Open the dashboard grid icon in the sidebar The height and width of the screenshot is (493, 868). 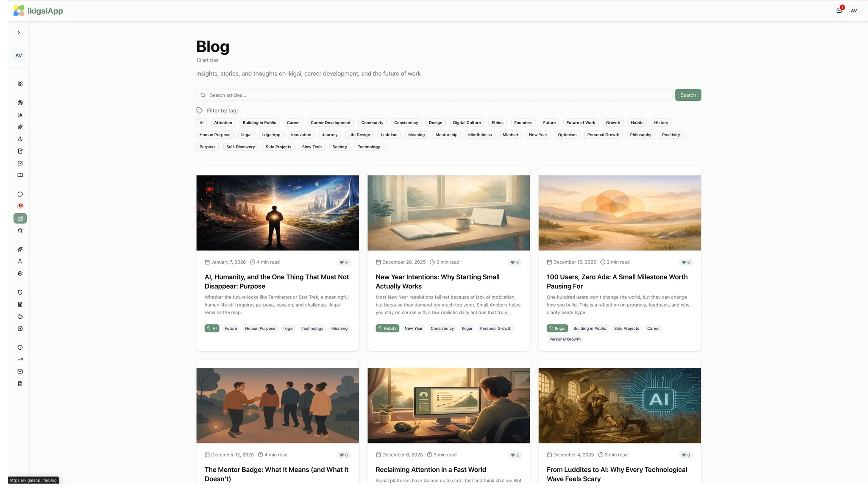pyautogui.click(x=20, y=84)
